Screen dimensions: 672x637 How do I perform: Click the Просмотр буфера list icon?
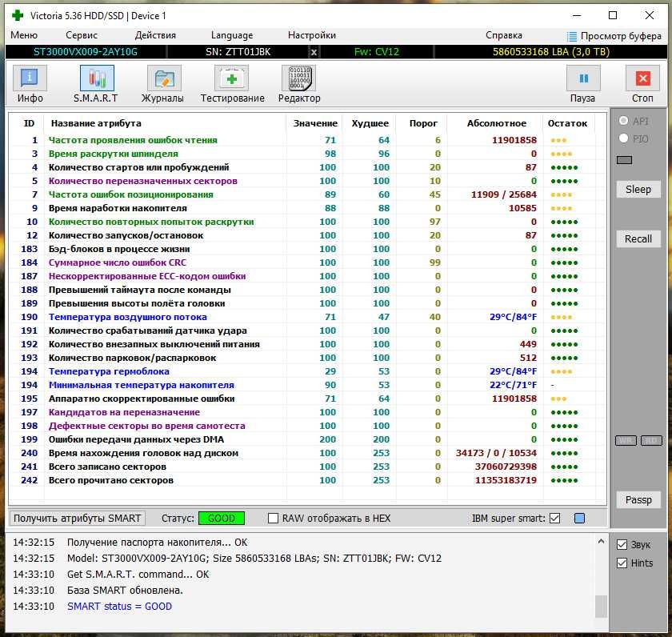point(572,37)
